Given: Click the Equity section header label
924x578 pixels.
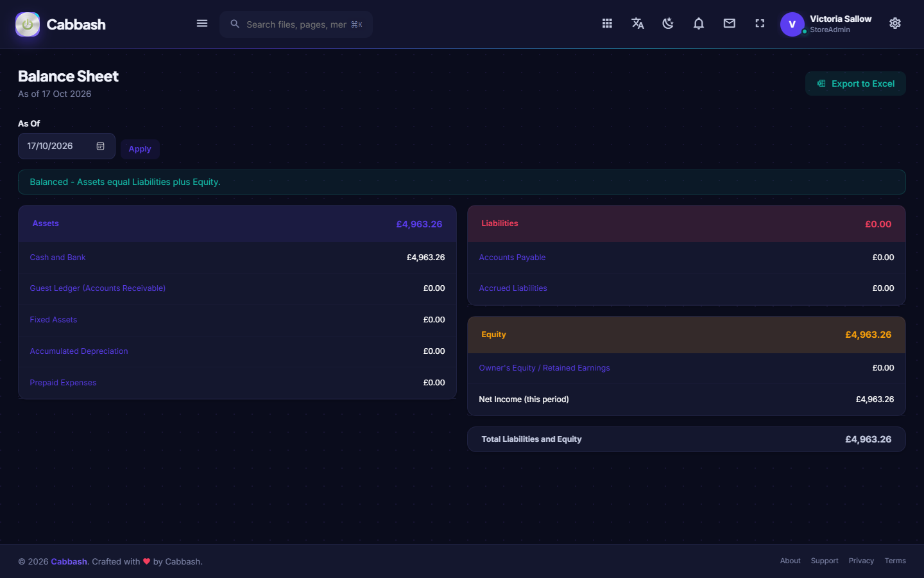Looking at the screenshot, I should (x=493, y=335).
